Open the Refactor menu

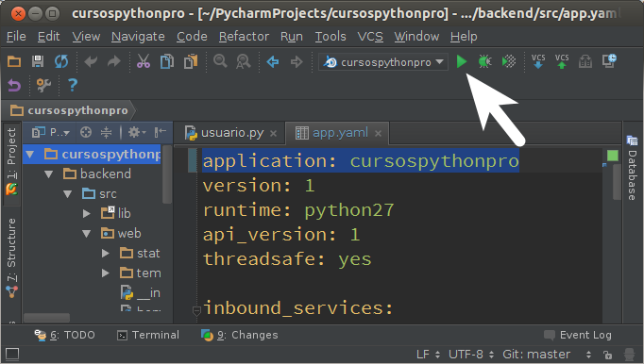point(244,37)
